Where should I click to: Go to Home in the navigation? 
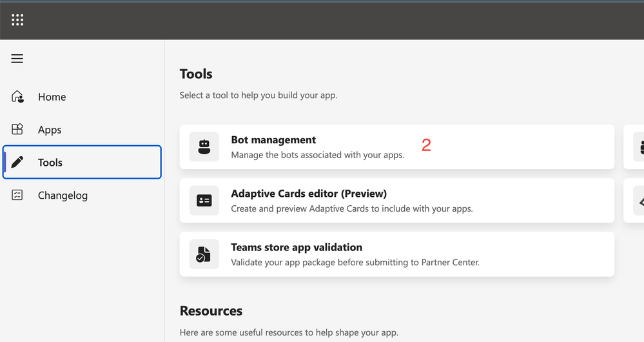click(x=52, y=97)
